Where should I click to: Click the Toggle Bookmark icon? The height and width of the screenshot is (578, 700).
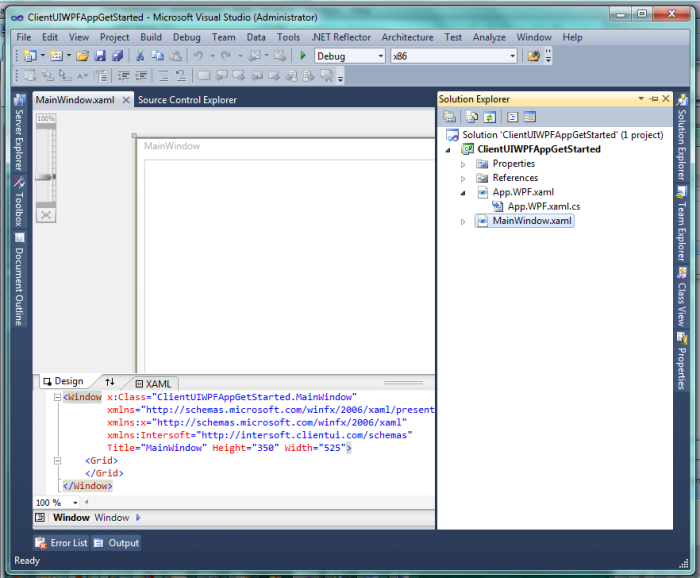[204, 76]
